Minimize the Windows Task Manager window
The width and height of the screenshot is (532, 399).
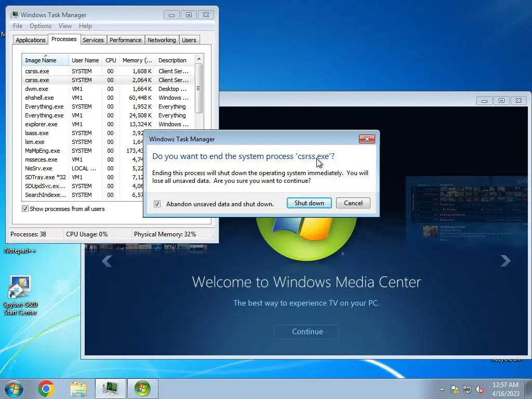(171, 15)
